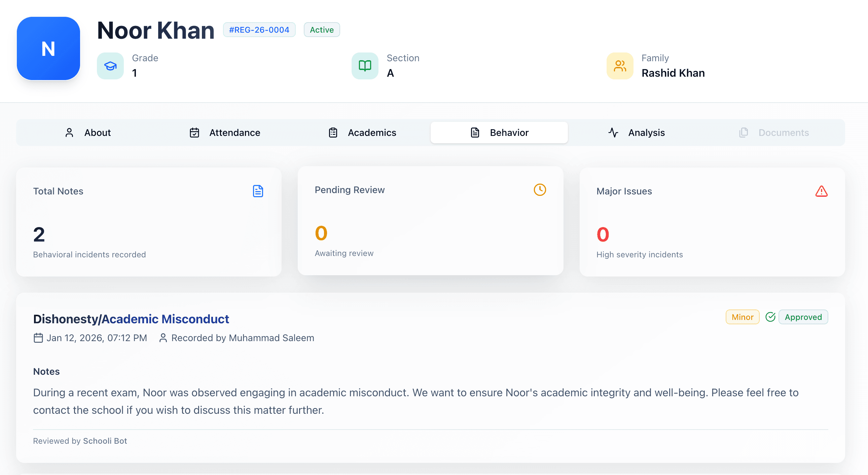Open the Dishonesty/Academic Misconduct incident
Viewport: 868px width, 475px height.
pos(131,319)
